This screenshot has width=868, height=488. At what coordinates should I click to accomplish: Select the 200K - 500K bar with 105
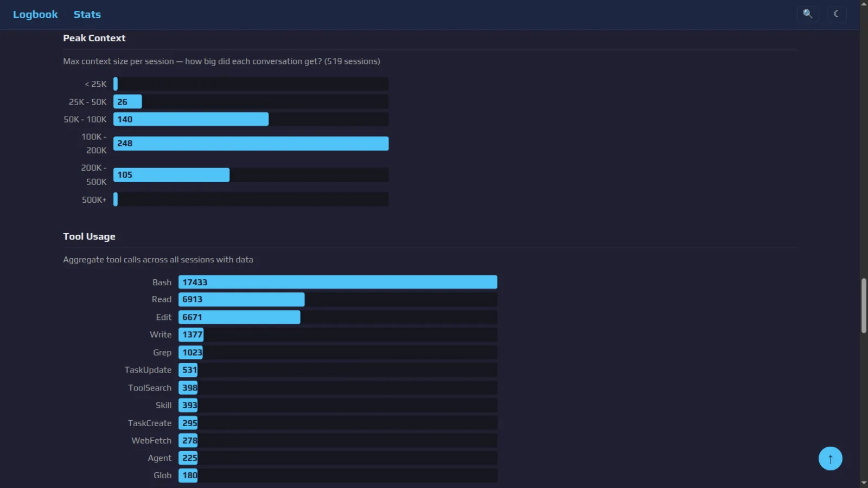click(x=171, y=175)
